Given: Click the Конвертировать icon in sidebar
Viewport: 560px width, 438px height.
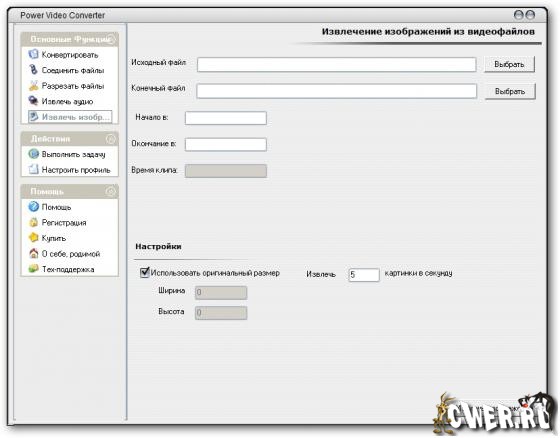Looking at the screenshot, I should 33,54.
